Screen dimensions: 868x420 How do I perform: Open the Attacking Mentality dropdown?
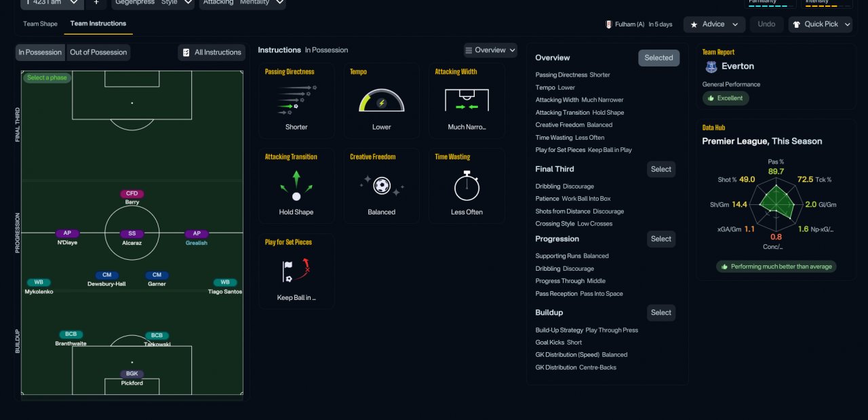(242, 3)
